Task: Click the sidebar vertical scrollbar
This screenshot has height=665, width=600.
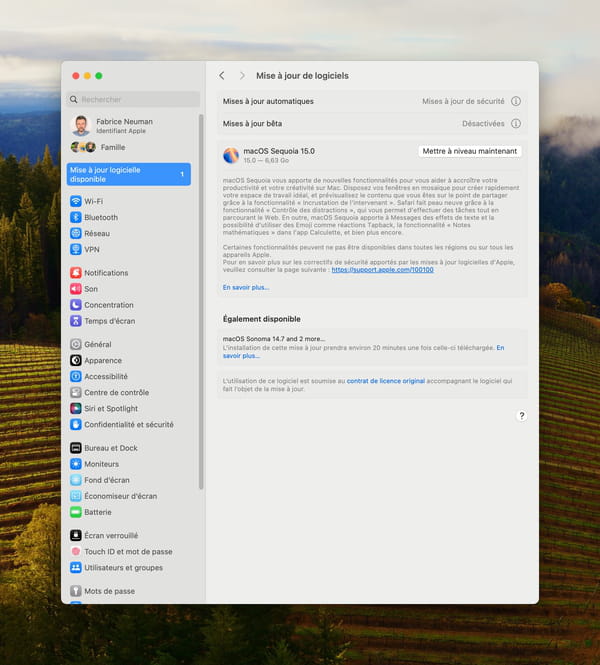Action: (201, 301)
